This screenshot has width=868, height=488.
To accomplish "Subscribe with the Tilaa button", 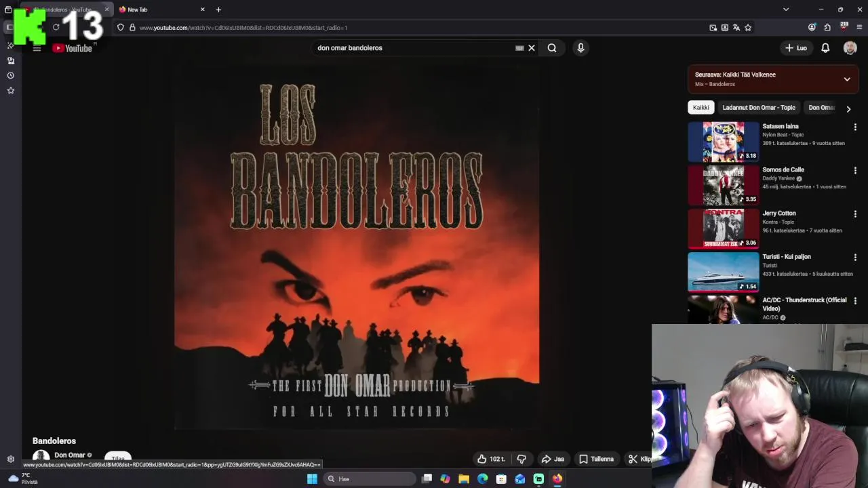I will (x=118, y=458).
